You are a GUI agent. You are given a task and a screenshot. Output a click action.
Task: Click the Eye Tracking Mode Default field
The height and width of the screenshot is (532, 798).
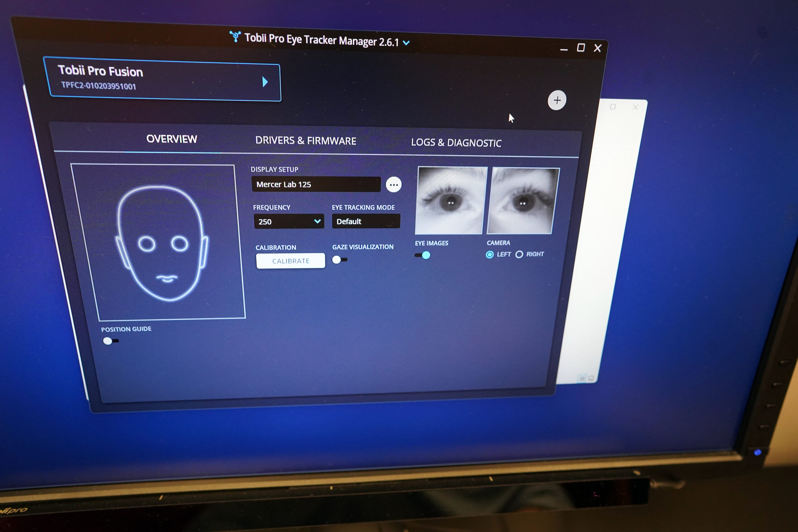coord(366,221)
